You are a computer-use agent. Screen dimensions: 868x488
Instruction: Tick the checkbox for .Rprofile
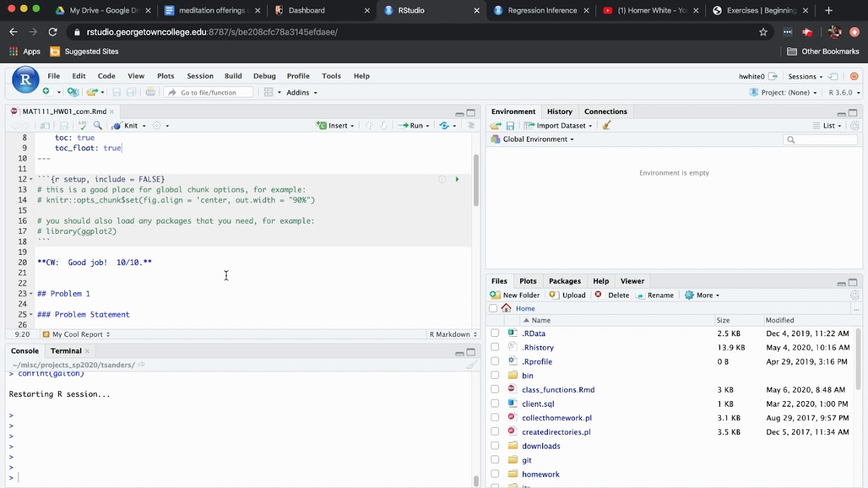(x=495, y=362)
